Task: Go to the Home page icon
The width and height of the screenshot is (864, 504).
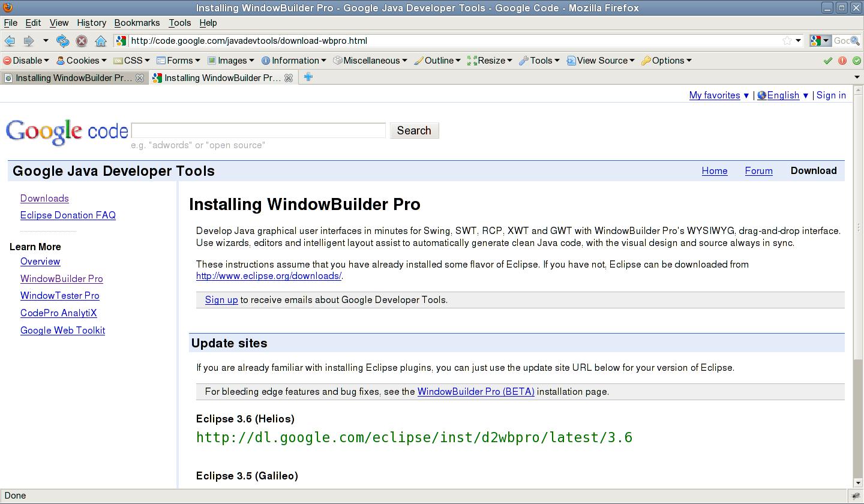Action: (x=101, y=41)
